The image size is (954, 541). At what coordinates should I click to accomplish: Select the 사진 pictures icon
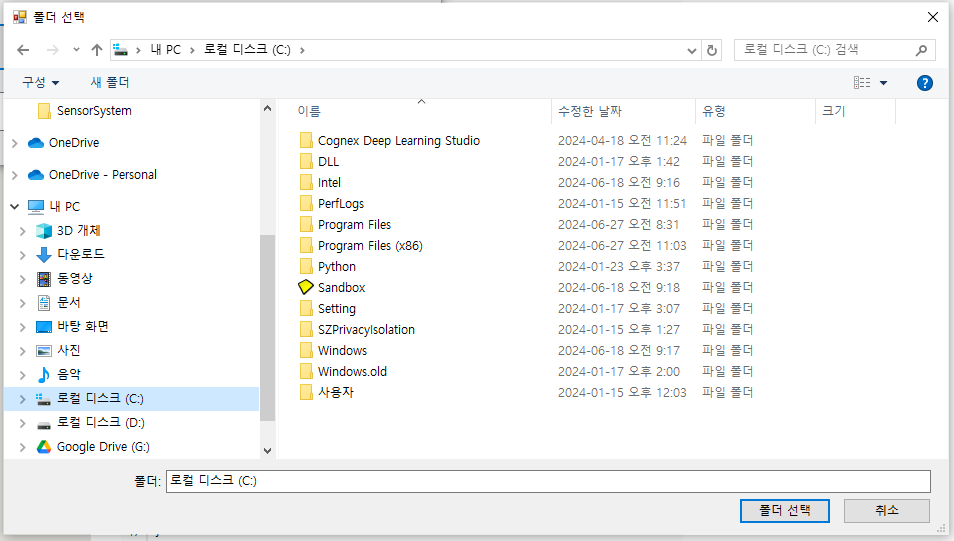(x=44, y=351)
